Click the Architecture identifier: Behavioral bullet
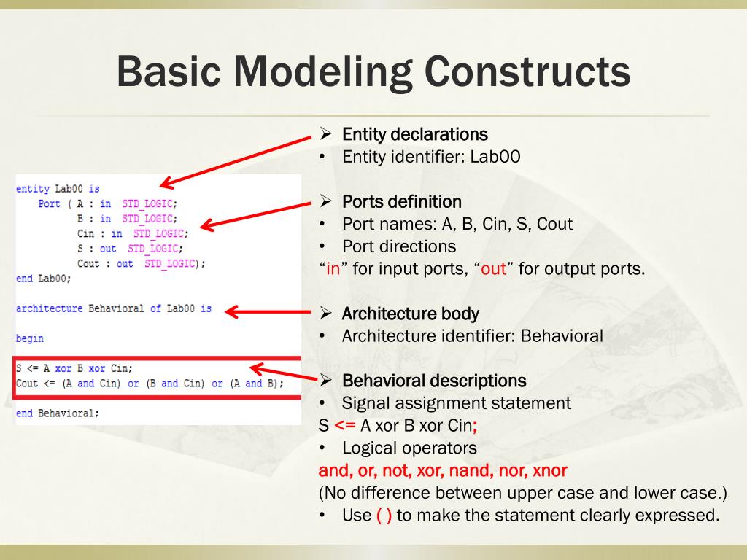The image size is (747, 560). click(x=473, y=335)
